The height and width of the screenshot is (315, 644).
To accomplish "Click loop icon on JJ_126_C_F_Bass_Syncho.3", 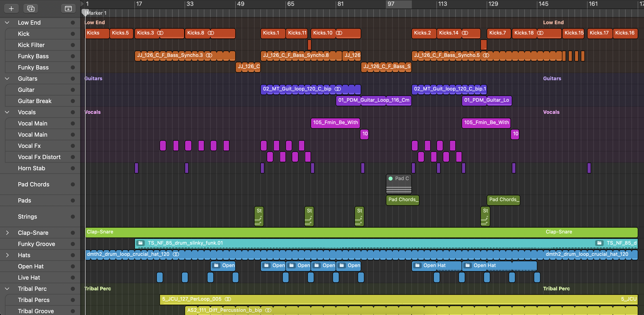I will [x=209, y=55].
